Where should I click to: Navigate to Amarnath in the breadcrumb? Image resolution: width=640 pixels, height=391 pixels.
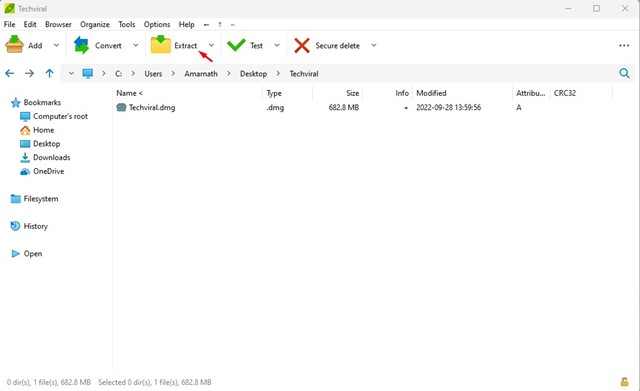(201, 74)
